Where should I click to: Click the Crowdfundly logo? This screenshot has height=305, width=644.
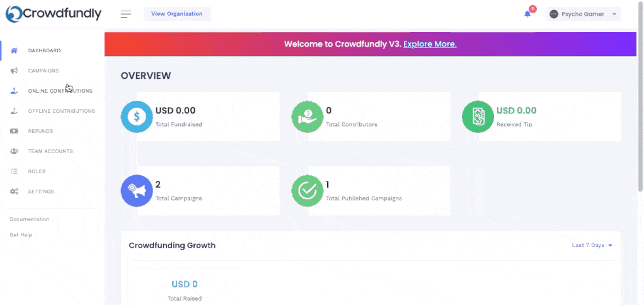click(54, 14)
